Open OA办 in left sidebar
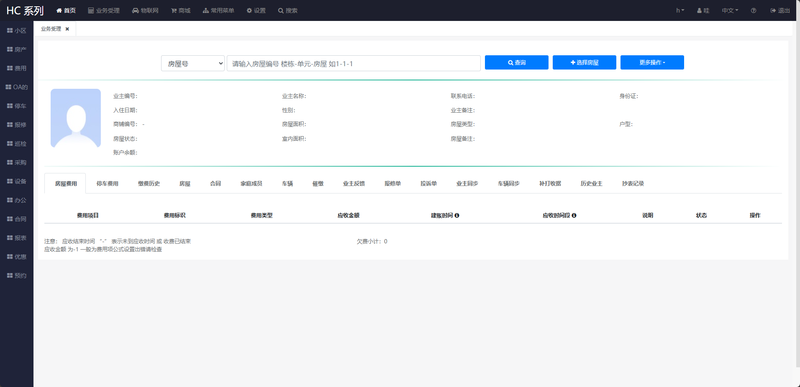This screenshot has width=800, height=387. (x=17, y=87)
